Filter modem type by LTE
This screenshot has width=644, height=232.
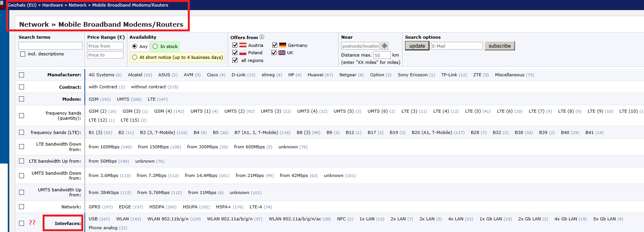151,99
